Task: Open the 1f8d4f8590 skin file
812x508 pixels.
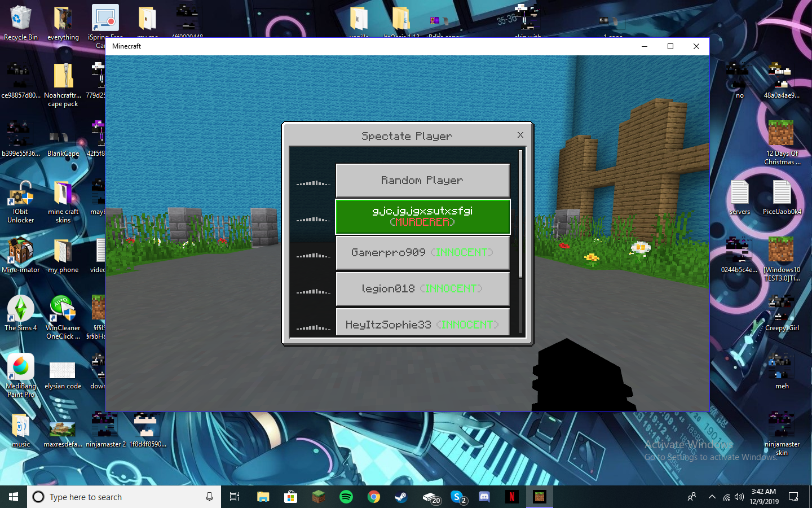Action: tap(147, 430)
